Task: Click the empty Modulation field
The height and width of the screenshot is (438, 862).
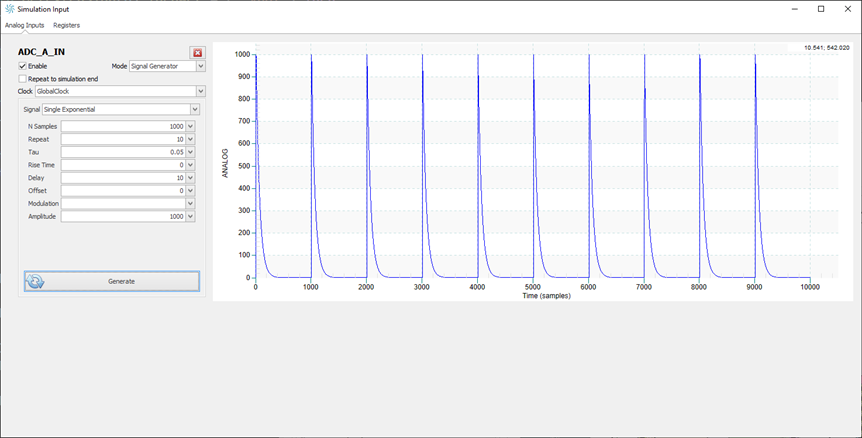Action: 123,203
